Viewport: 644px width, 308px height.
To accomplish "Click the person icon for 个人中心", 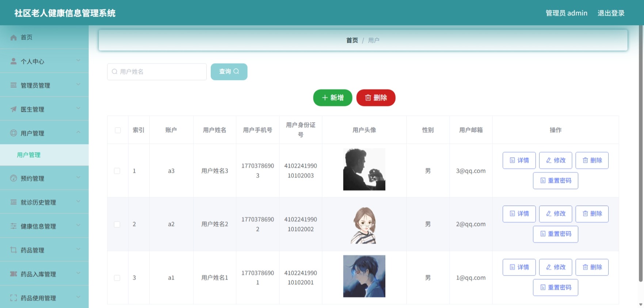I will tap(14, 61).
